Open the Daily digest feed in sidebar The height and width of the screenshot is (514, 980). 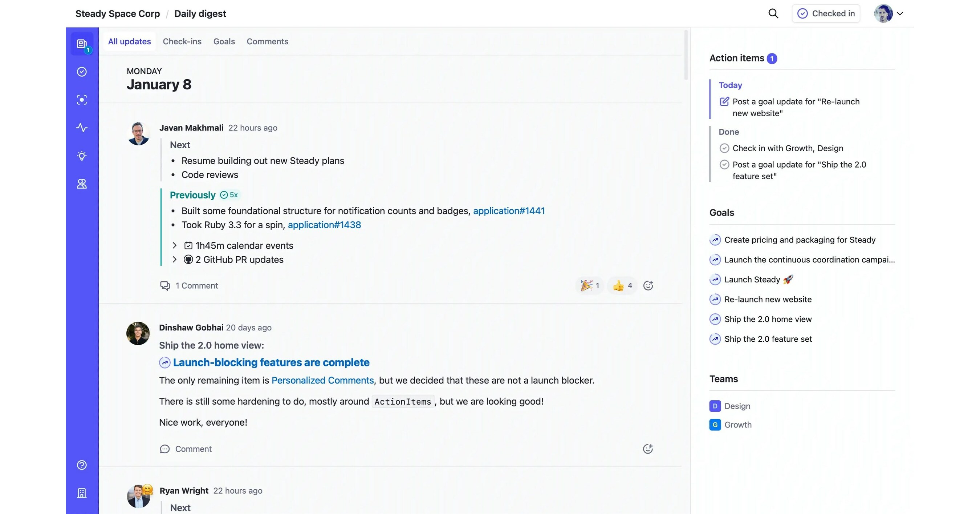pyautogui.click(x=82, y=43)
